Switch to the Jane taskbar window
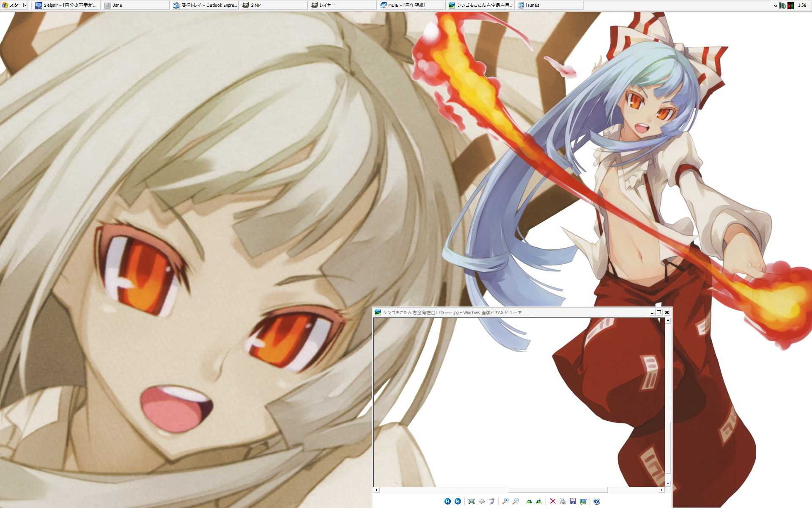 135,5
